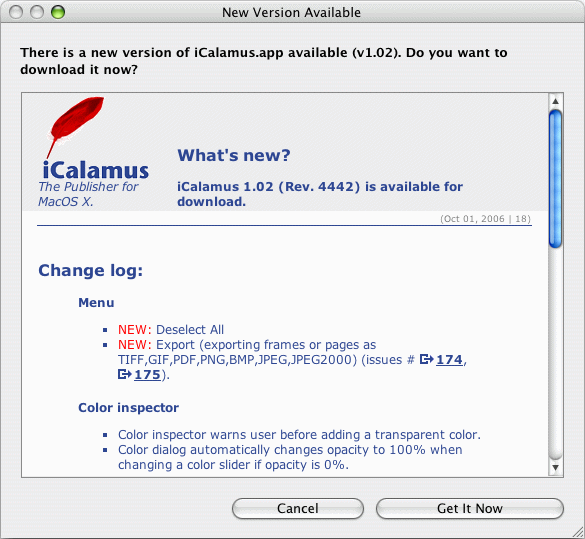Click the green zoom window button
The width and height of the screenshot is (585, 539).
pyautogui.click(x=58, y=12)
